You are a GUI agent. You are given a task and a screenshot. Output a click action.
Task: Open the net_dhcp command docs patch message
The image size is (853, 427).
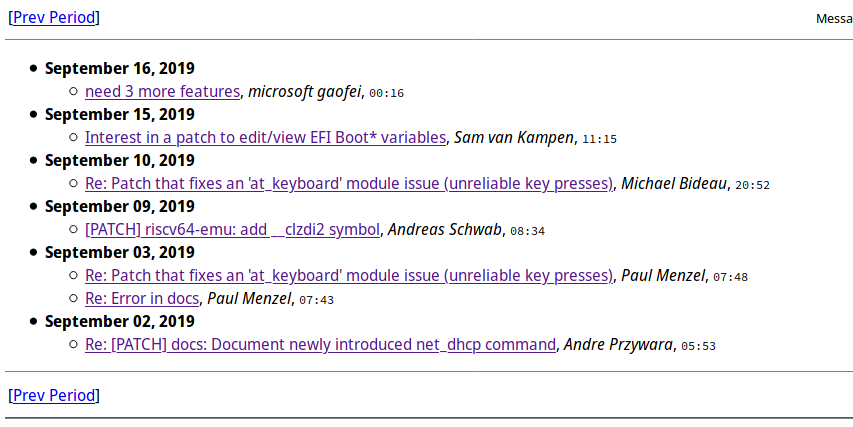(x=320, y=345)
